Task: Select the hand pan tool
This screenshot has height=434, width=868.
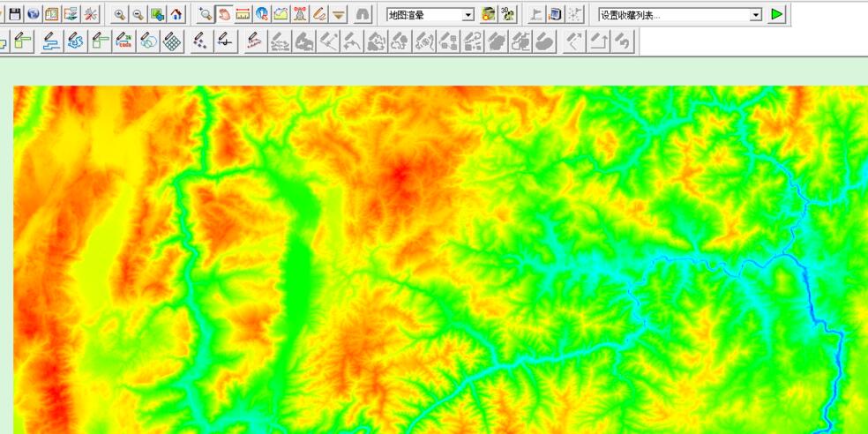Action: [x=224, y=14]
